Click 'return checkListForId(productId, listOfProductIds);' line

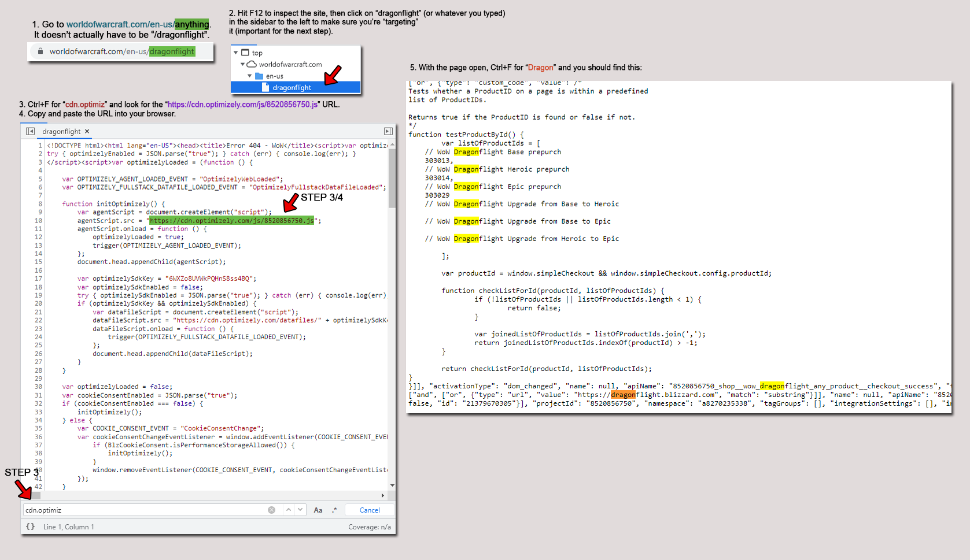547,369
